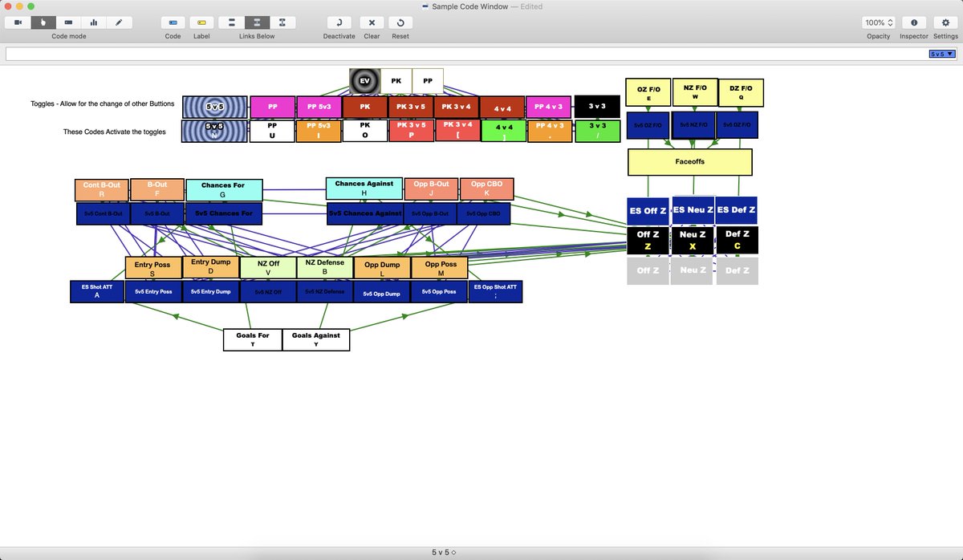The width and height of the screenshot is (963, 560).
Task: Toggle the dark red PK 3 v 5 button
Action: click(411, 107)
